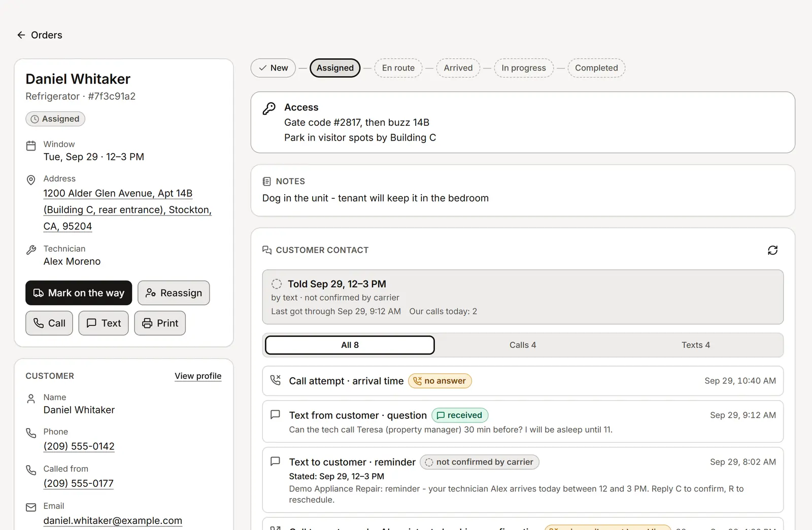Print the order

point(160,323)
